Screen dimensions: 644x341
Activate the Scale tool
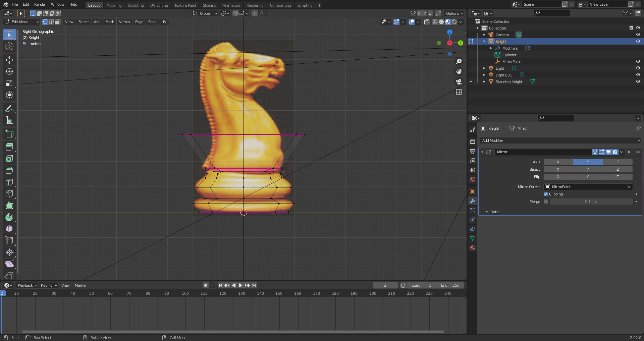(9, 83)
